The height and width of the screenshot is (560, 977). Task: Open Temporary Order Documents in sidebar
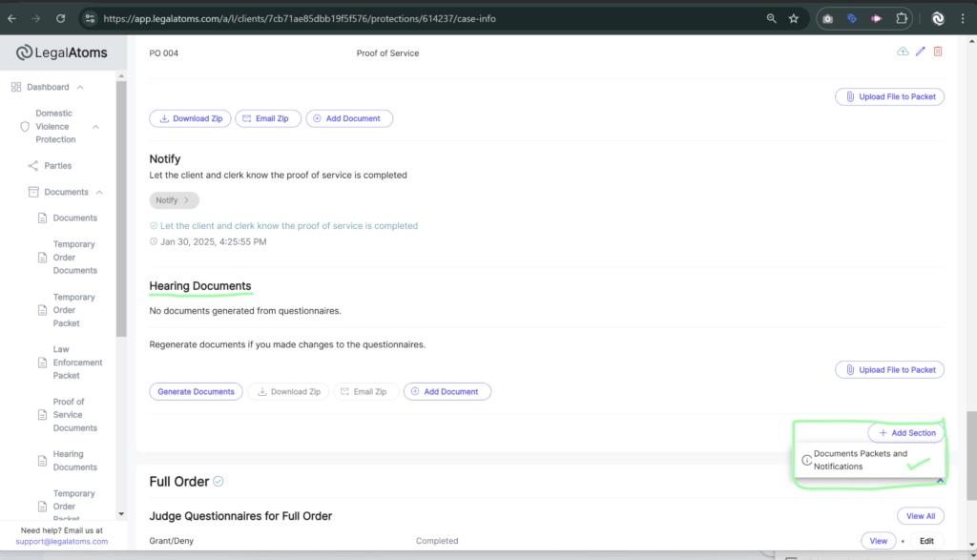pyautogui.click(x=74, y=258)
